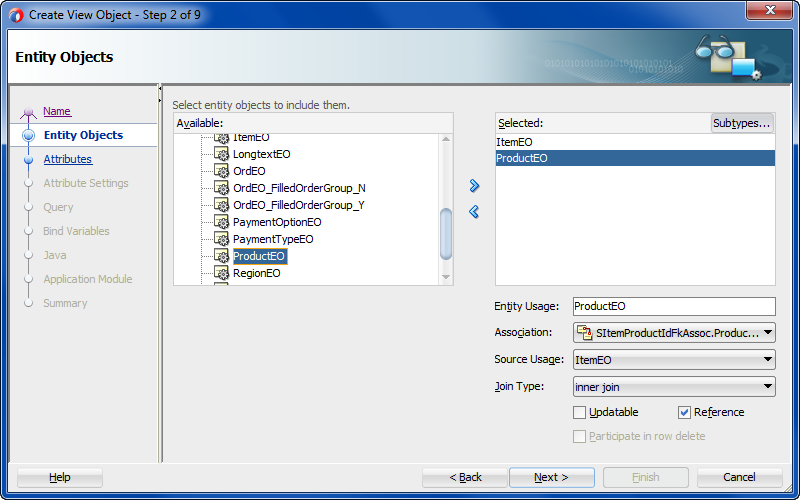Click the OrdEO_FilledOrderGroup_Y entity icon

(x=221, y=205)
